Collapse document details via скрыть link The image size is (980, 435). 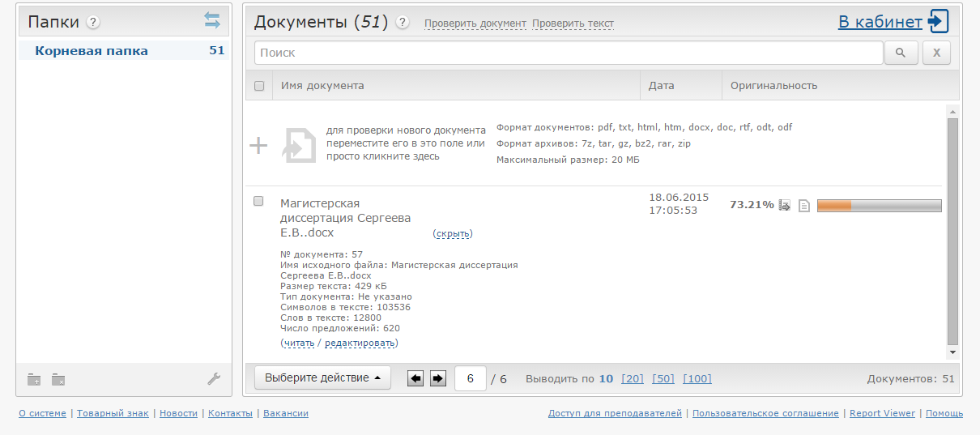(x=453, y=234)
